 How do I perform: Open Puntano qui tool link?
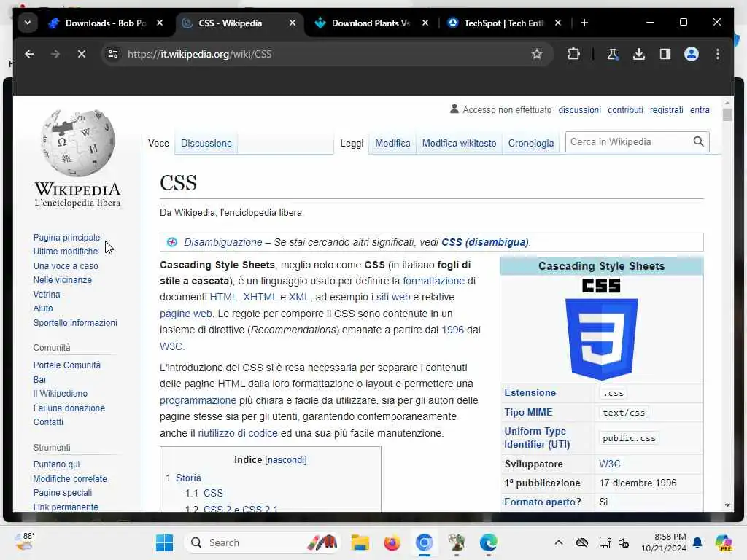coord(56,464)
